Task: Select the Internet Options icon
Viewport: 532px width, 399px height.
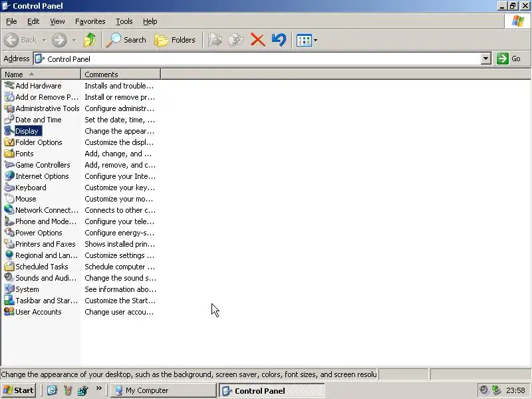Action: tap(9, 176)
